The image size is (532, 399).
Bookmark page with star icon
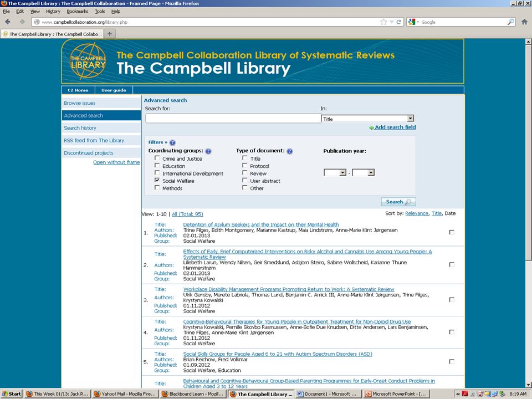coord(383,22)
